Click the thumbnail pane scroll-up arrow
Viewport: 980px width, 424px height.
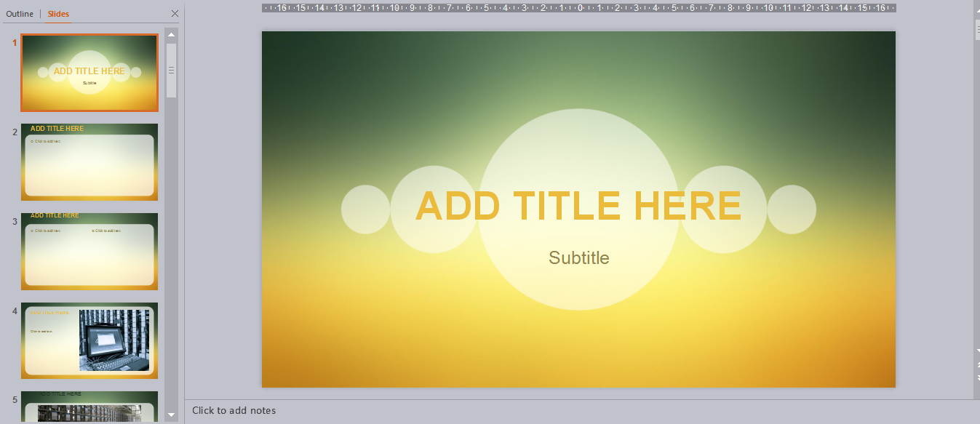click(x=170, y=32)
